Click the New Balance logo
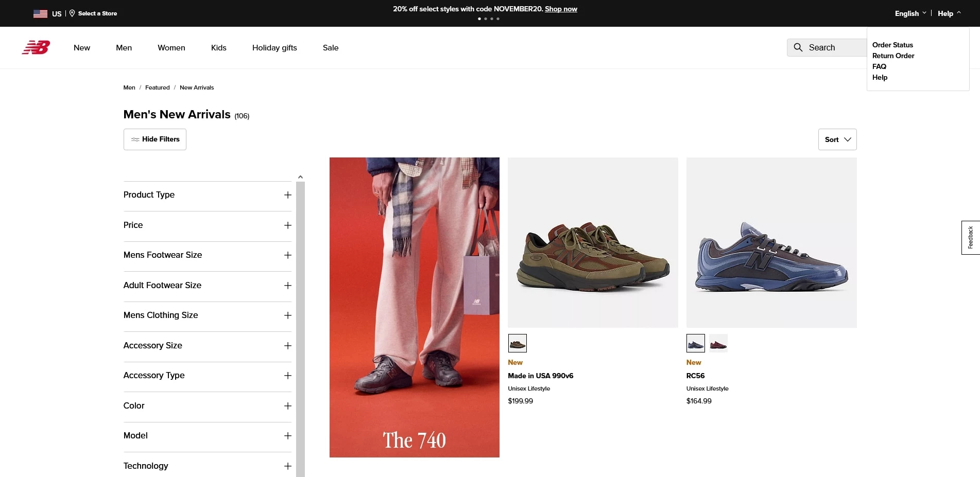 (36, 47)
